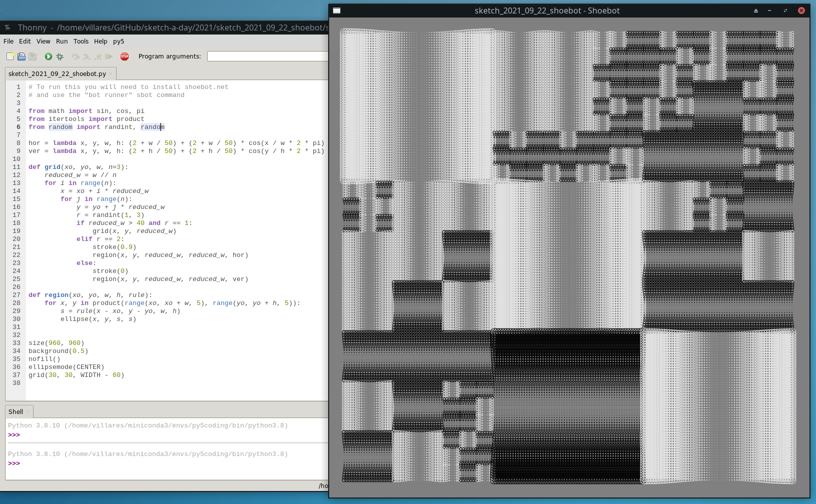
Task: Stop the program with red STOP icon
Action: 125,56
